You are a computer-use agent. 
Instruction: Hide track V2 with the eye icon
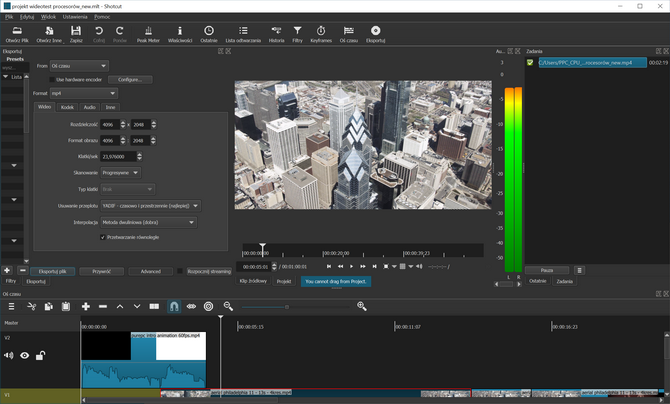[x=25, y=355]
